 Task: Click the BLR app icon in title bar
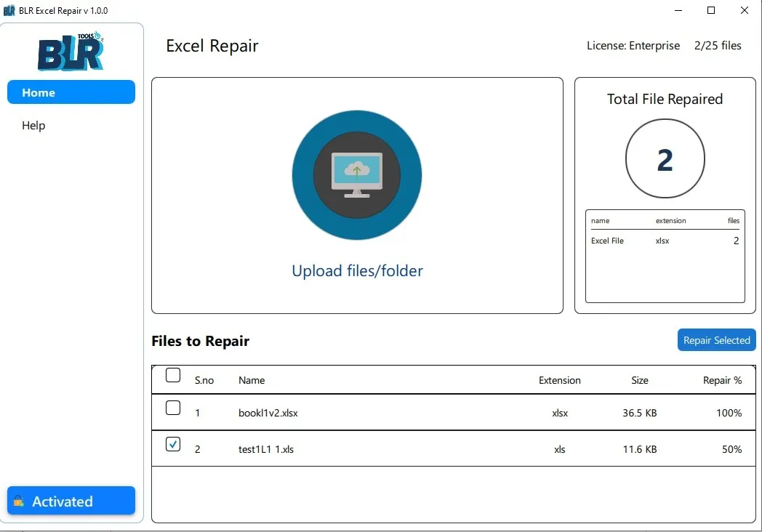click(9, 10)
